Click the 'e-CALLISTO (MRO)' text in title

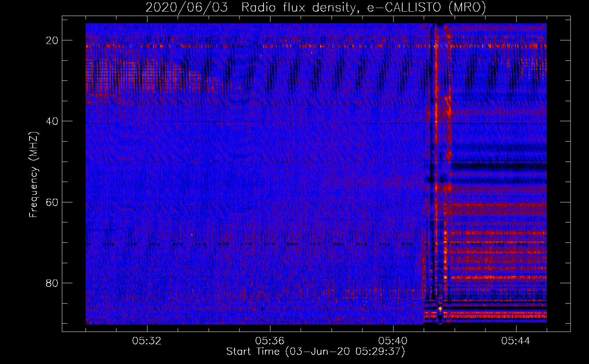coord(426,8)
